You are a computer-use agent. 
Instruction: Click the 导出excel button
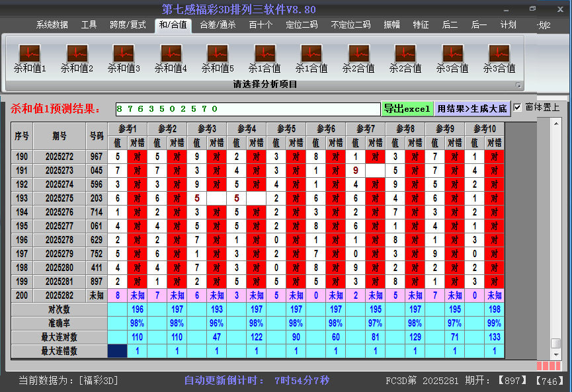coord(407,108)
